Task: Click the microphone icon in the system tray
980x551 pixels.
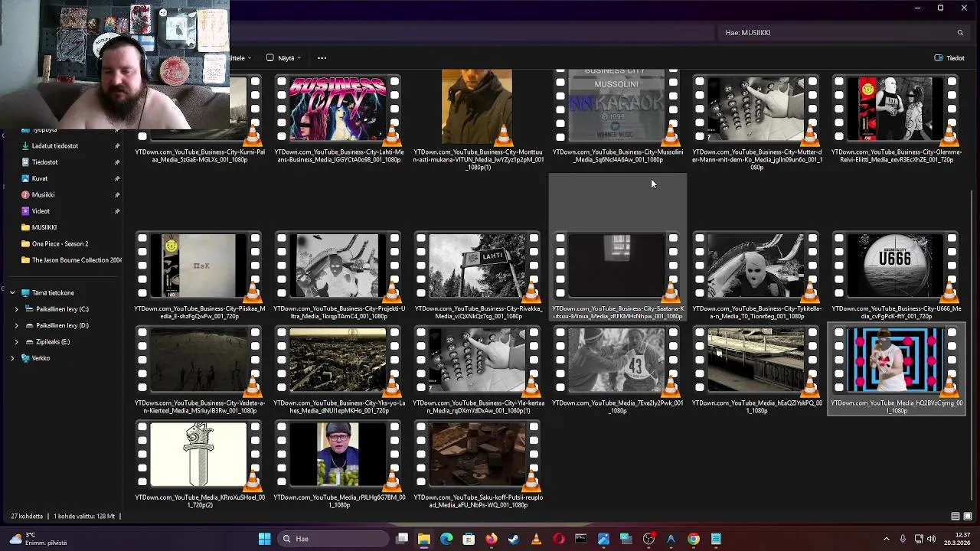Action: pos(903,539)
